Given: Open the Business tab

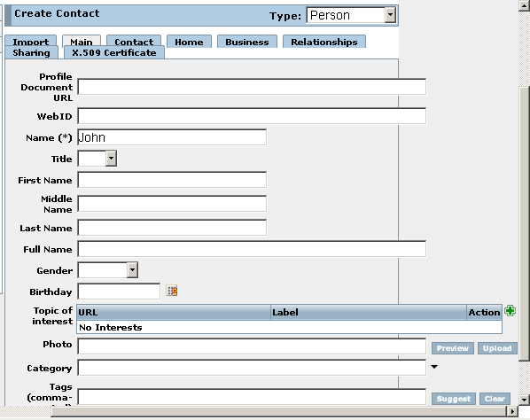Looking at the screenshot, I should click(247, 42).
